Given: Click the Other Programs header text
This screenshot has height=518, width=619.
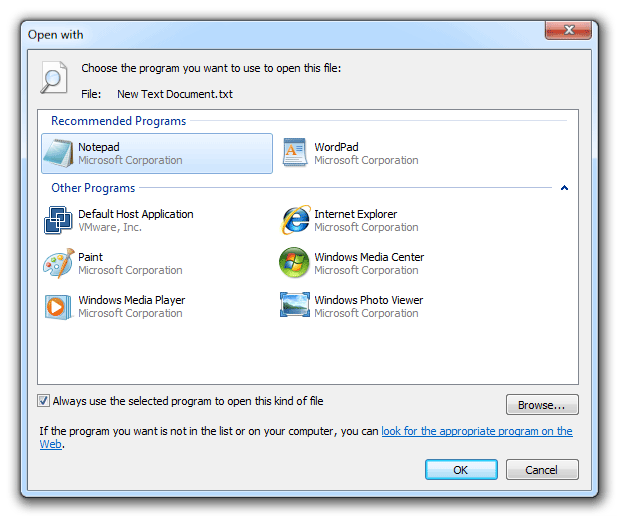Looking at the screenshot, I should pos(93,188).
